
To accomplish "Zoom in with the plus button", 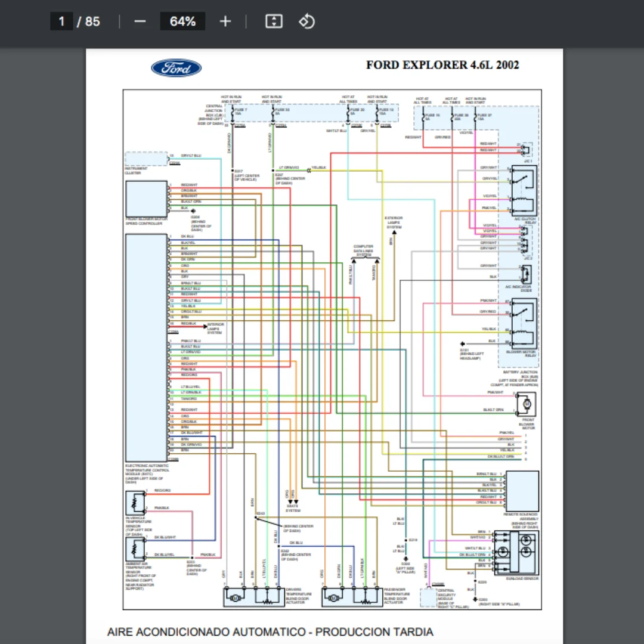I will 225,21.
